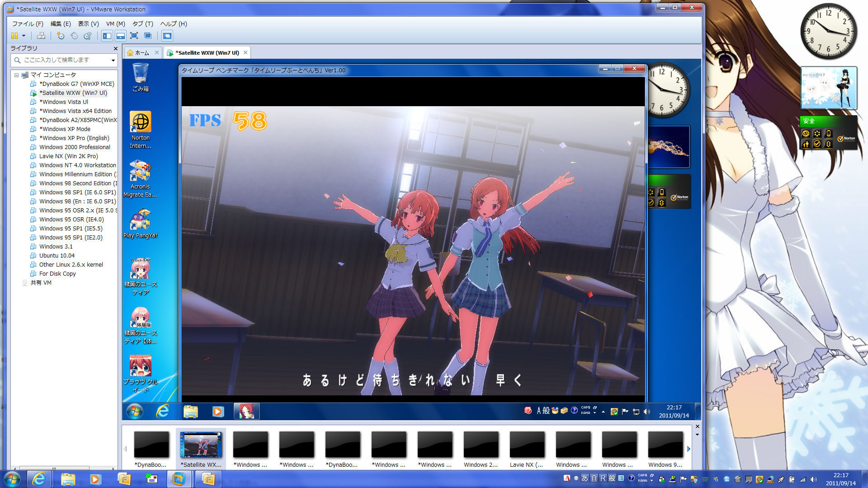Click the host Start button
This screenshot has width=868, height=488.
point(12,479)
